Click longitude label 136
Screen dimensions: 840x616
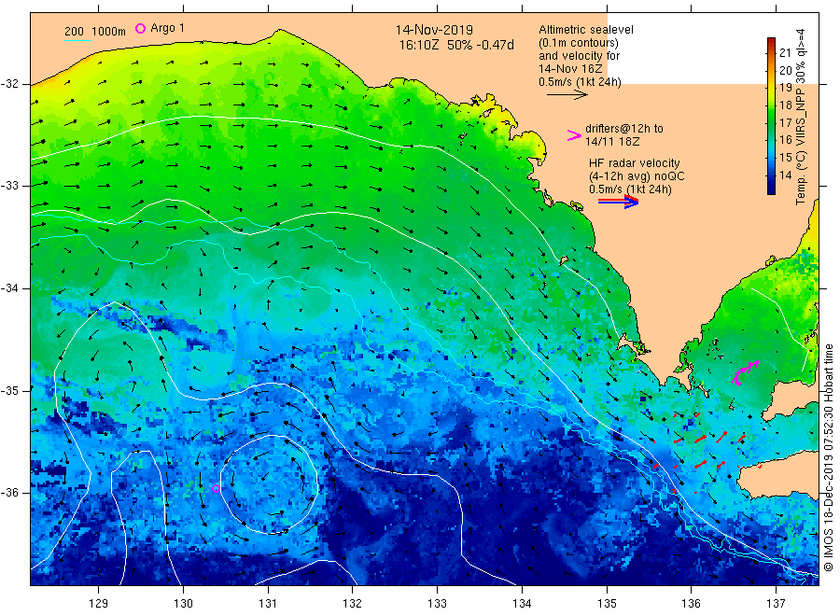[x=691, y=604]
